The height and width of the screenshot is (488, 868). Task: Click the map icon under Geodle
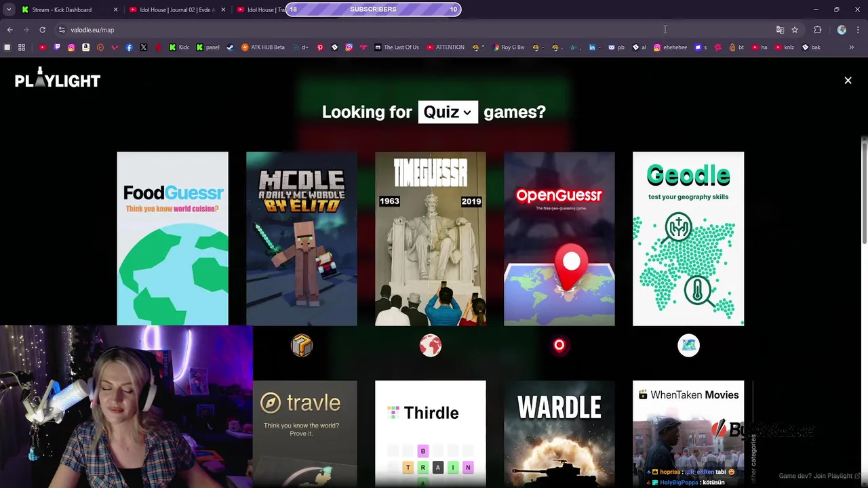tap(688, 346)
